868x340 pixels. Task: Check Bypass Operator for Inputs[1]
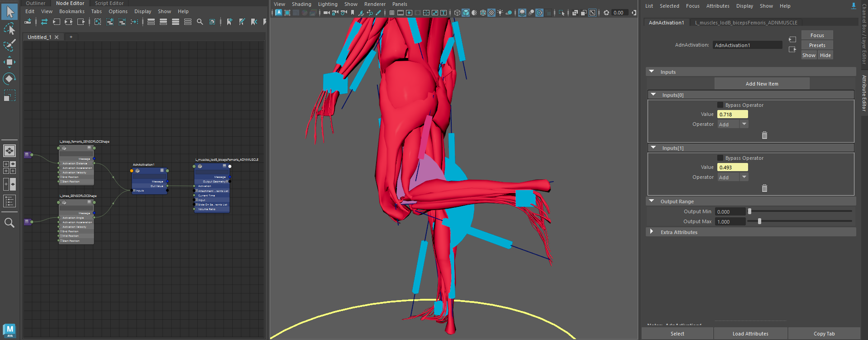(x=720, y=158)
